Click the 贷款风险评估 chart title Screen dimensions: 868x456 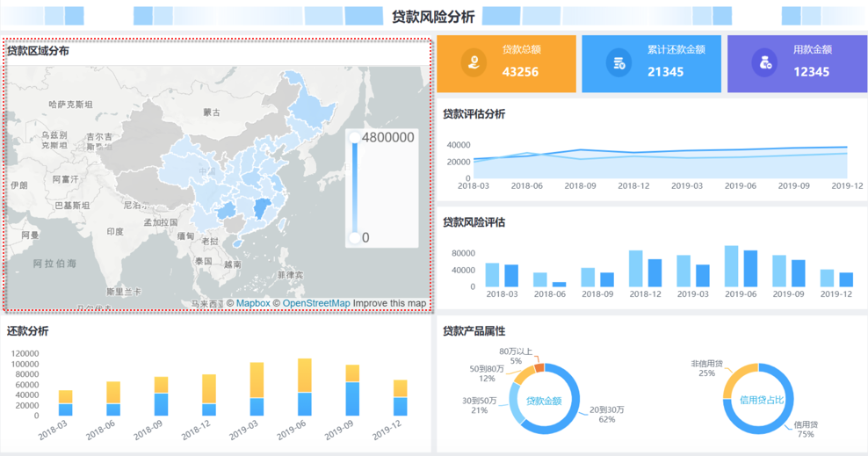474,222
